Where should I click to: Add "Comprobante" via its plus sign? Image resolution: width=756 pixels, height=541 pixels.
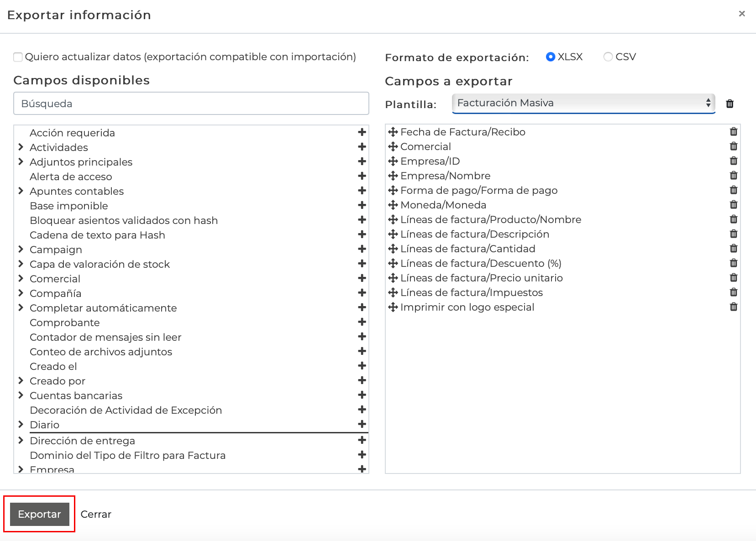click(x=362, y=323)
